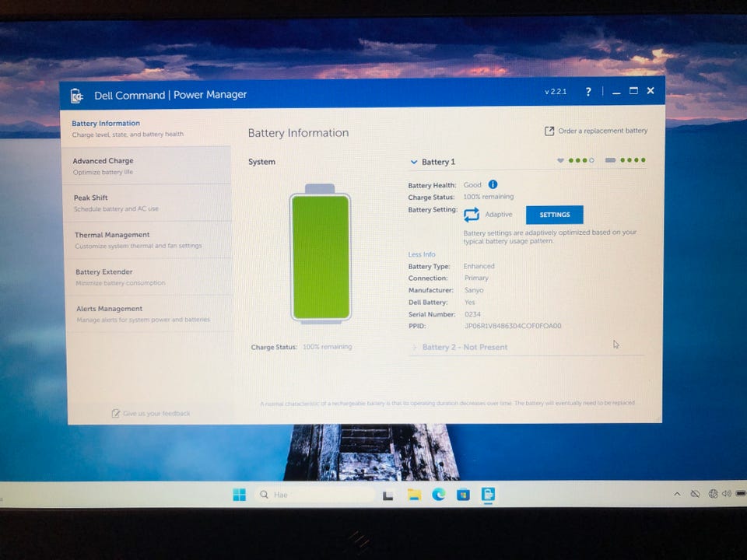Viewport: 747px width, 560px height.
Task: Click the taskbar search box
Action: [315, 495]
